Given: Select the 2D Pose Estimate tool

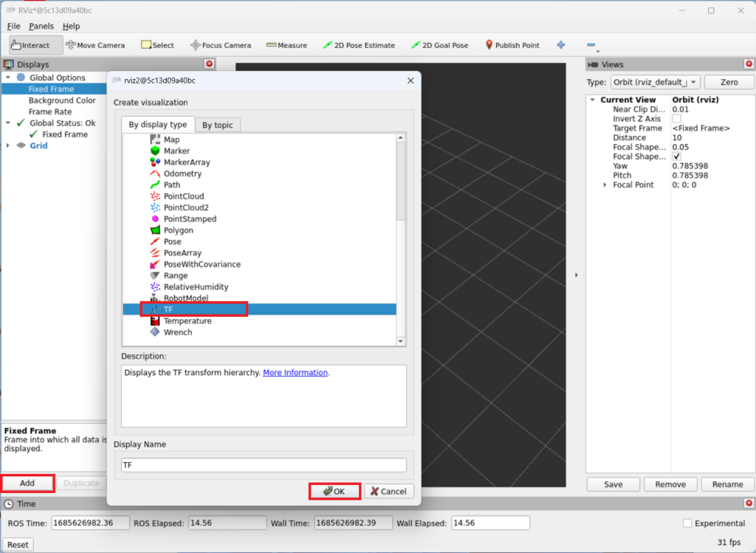Looking at the screenshot, I should pyautogui.click(x=359, y=45).
